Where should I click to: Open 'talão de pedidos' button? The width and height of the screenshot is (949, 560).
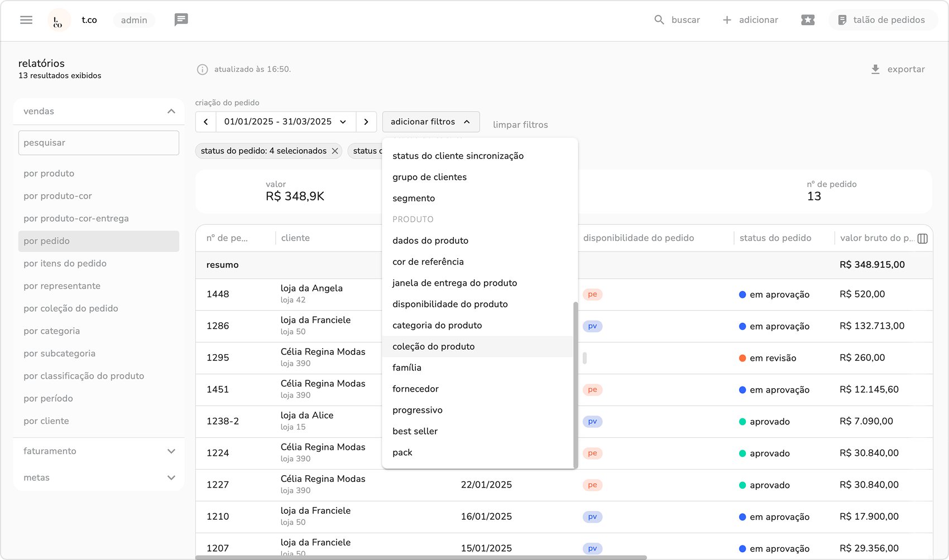[883, 20]
